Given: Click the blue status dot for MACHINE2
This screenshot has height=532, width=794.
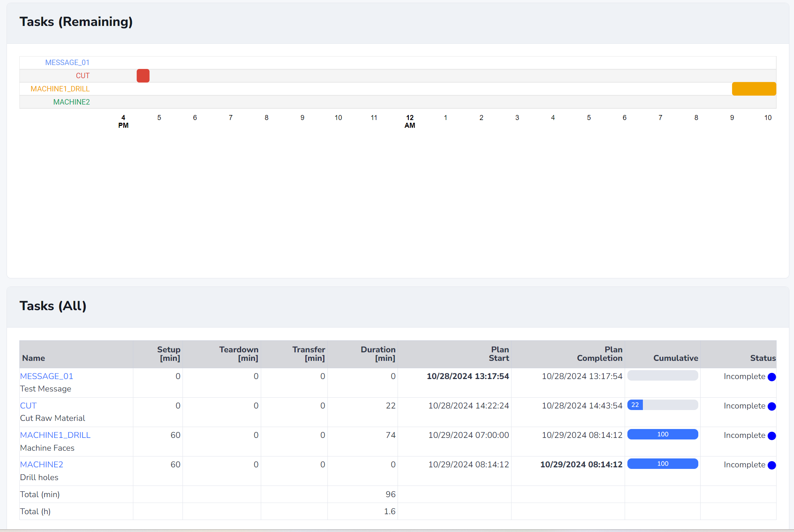Looking at the screenshot, I should tap(772, 465).
